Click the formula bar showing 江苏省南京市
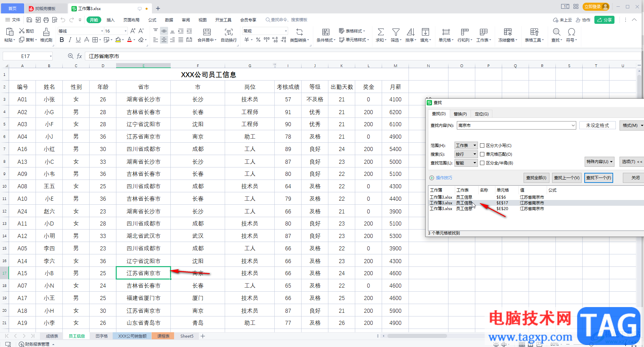 [x=362, y=56]
